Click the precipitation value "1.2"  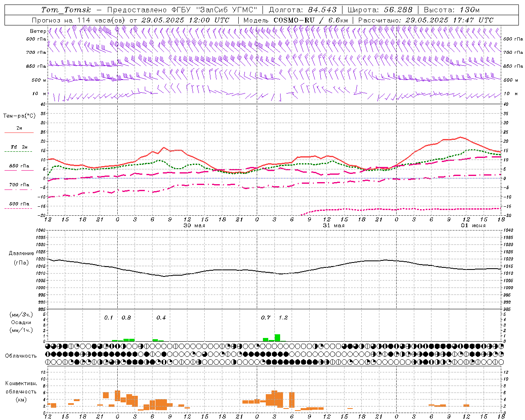(283, 317)
